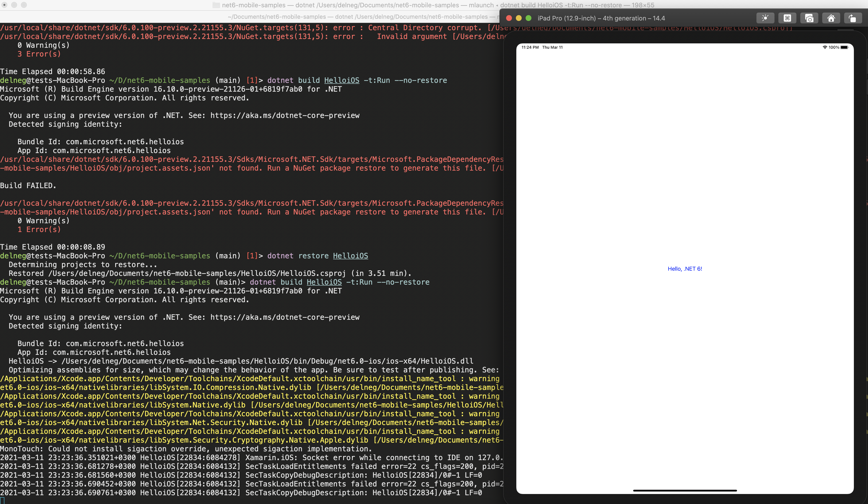Screen dimensions: 868x504
Task: Click the 11:24 PM clock in simulator
Action: click(x=530, y=47)
